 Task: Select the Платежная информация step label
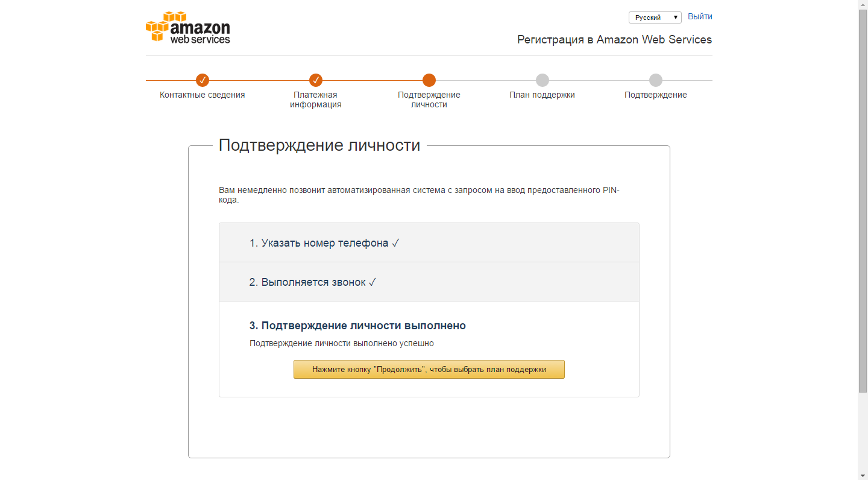tap(316, 99)
